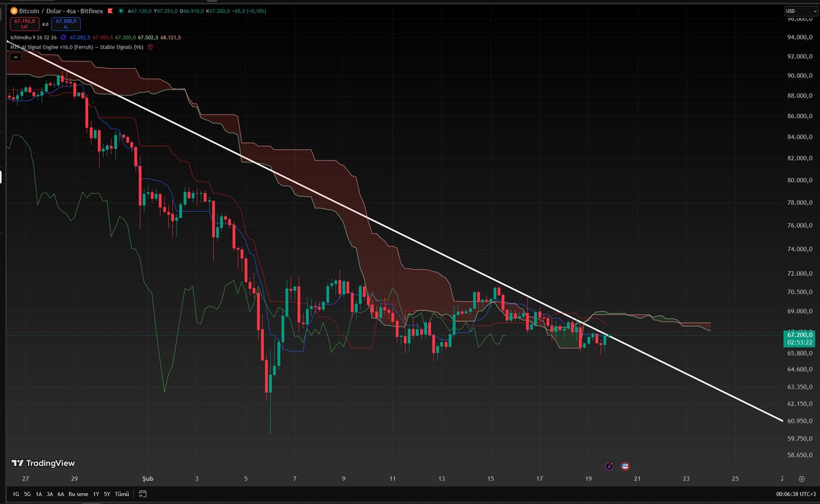Click the Bitcoin symbol logo icon

coord(14,11)
